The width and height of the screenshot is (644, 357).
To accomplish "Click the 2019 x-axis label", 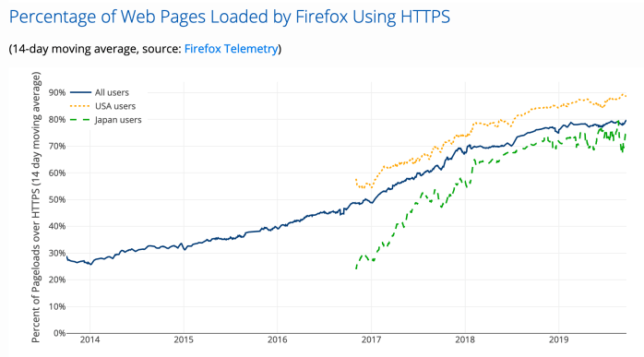I will [x=558, y=339].
